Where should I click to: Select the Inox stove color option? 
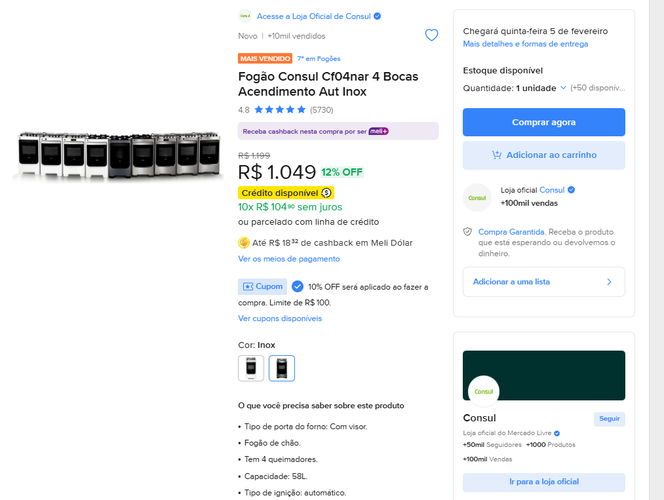coord(282,368)
